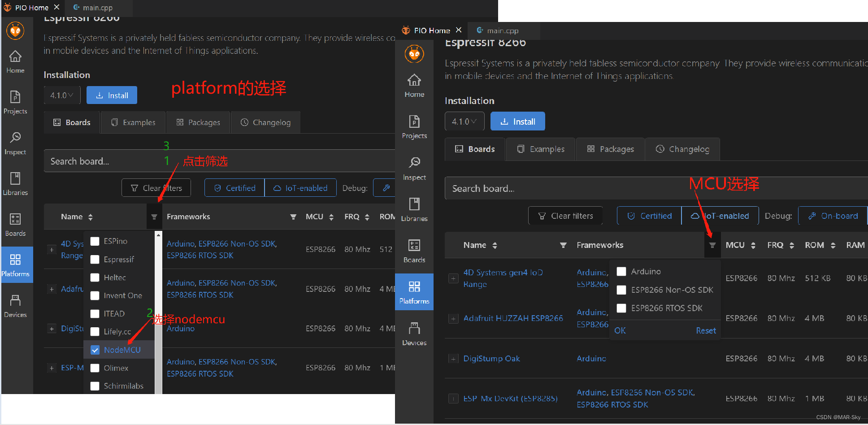Click Install button in left window
Screen dimensions: 868x425
pyautogui.click(x=112, y=95)
